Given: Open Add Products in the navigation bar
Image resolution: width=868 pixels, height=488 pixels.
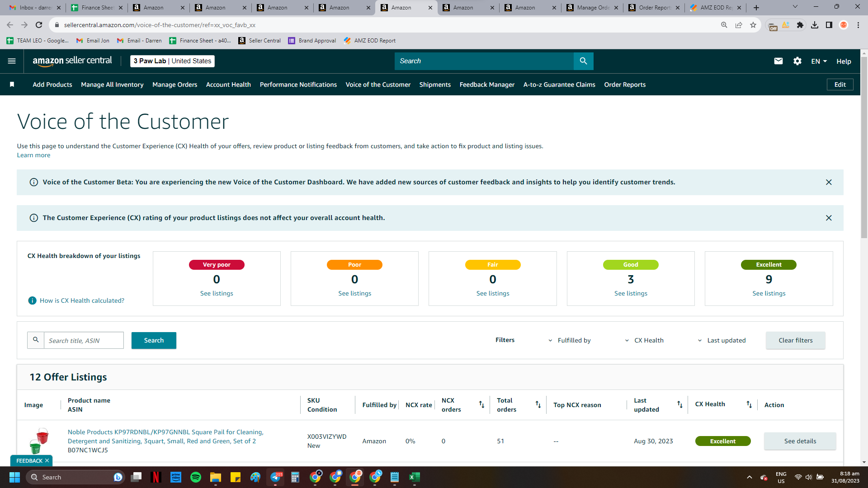Looking at the screenshot, I should coord(52,84).
